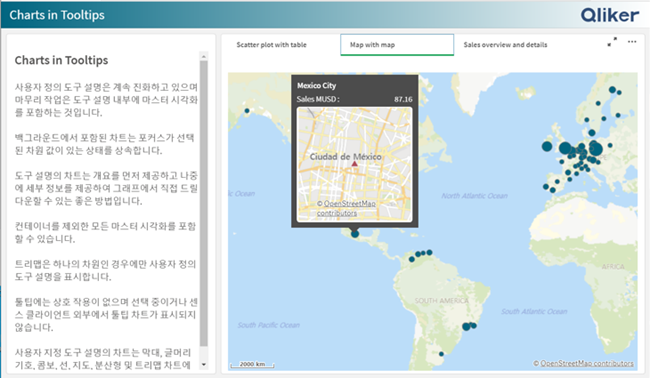
Task: Click 'SOUTH AMERICA' map label
Action: [441, 300]
